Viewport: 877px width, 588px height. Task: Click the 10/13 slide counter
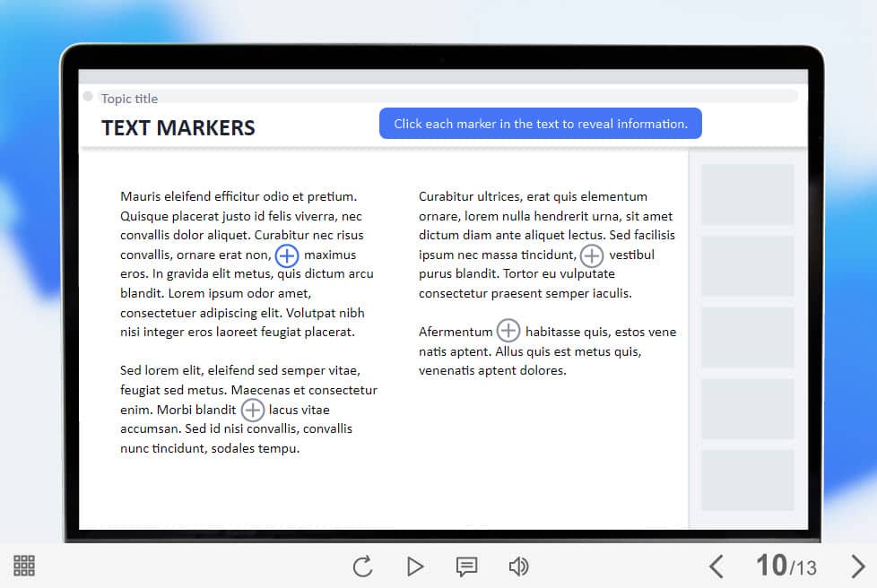pos(786,566)
